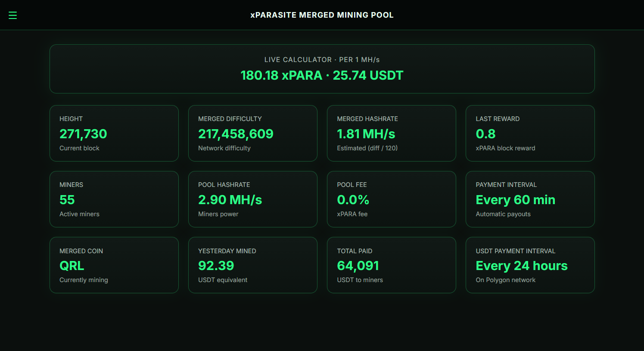Click the 271,730 block height value

click(x=83, y=134)
